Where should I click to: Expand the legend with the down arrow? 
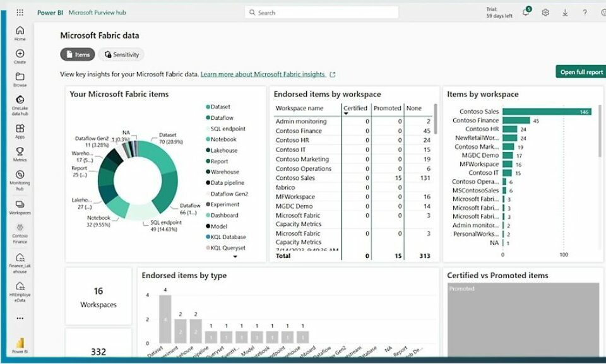pos(235,257)
